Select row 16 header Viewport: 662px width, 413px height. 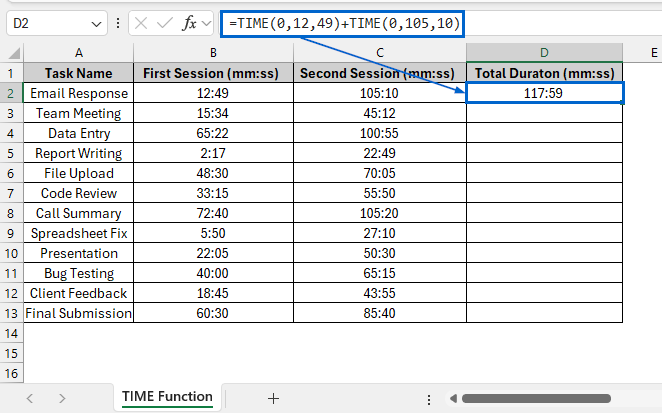click(11, 373)
